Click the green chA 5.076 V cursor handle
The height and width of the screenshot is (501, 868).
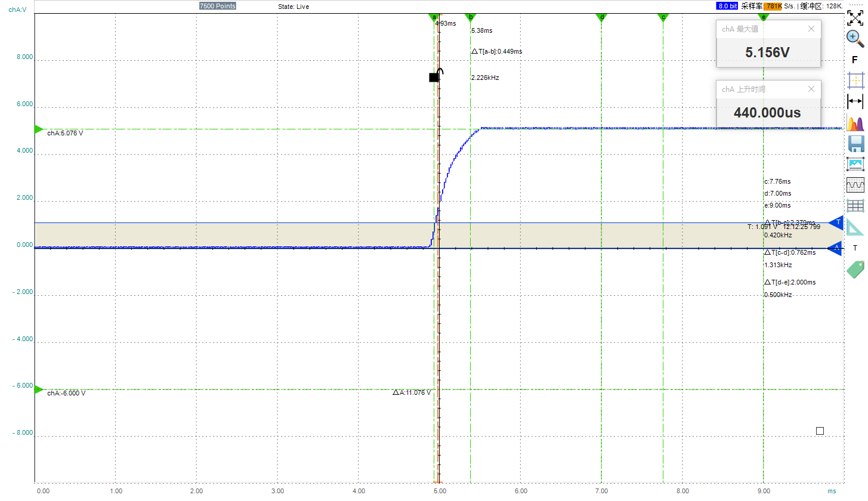click(39, 129)
